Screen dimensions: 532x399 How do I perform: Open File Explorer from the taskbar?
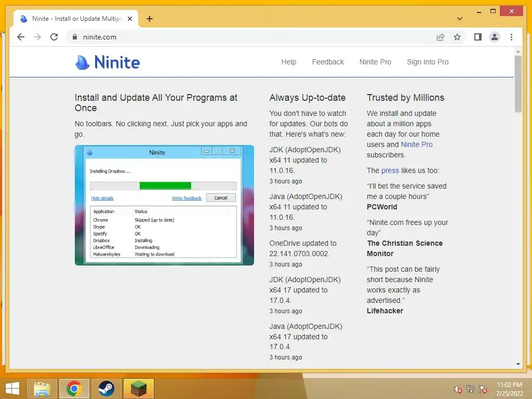point(42,389)
